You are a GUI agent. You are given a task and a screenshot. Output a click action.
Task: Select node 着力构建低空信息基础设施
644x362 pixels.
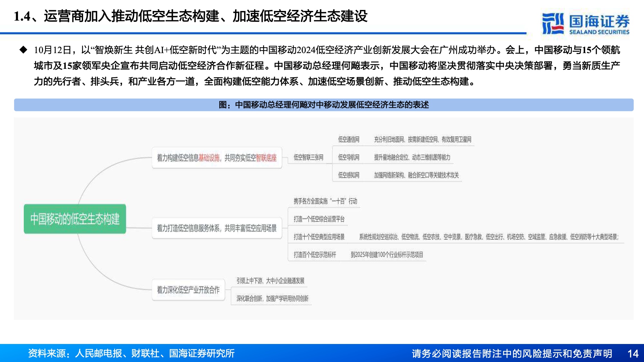tap(217, 158)
